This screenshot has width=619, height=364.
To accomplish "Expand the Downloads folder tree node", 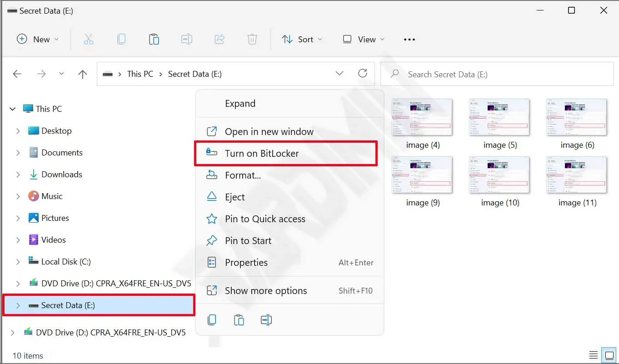I will 18,175.
